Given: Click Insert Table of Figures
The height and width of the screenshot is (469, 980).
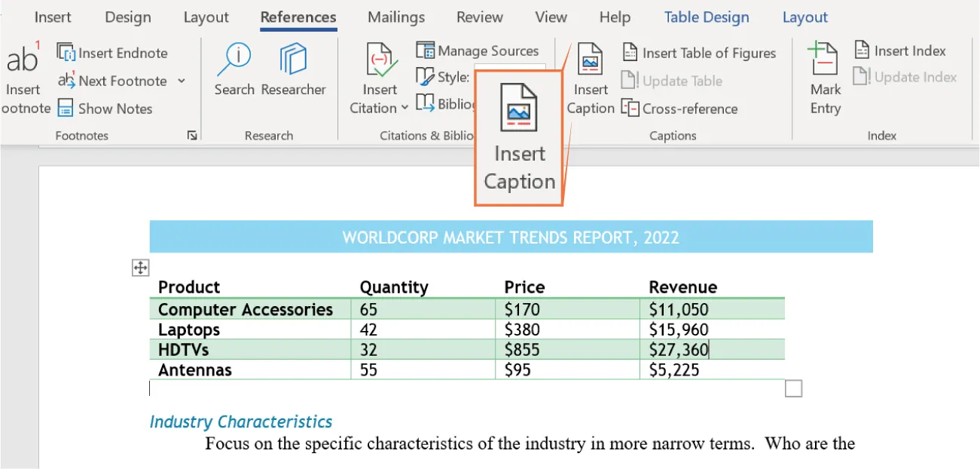Looking at the screenshot, I should point(699,53).
